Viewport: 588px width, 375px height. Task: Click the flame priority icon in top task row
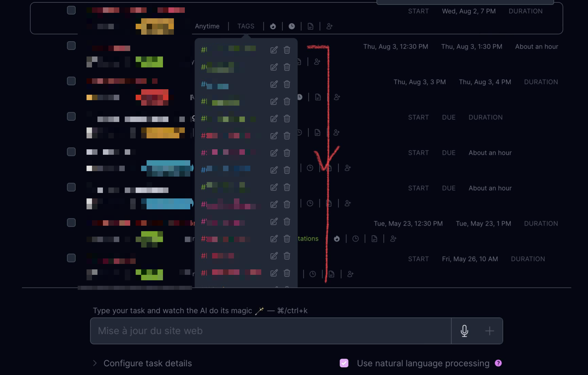pyautogui.click(x=273, y=26)
